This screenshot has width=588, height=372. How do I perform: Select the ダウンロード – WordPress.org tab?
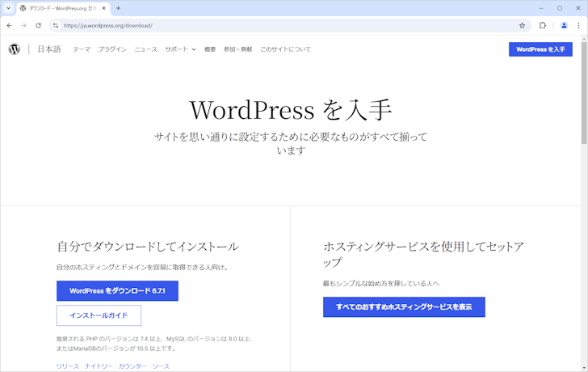coord(63,8)
